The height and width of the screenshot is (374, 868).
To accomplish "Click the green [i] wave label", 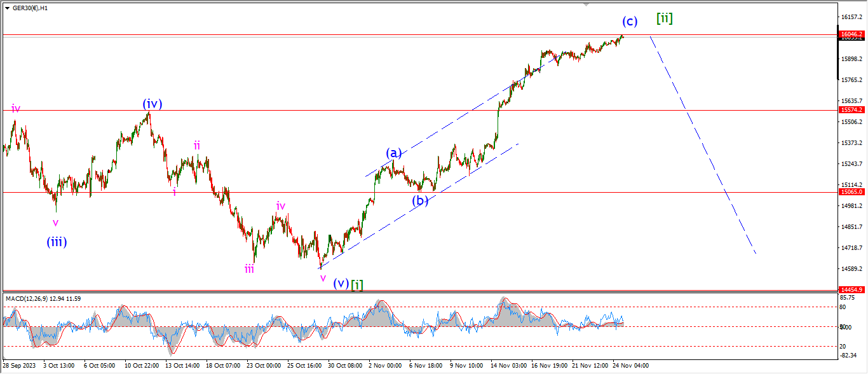I will coord(358,284).
